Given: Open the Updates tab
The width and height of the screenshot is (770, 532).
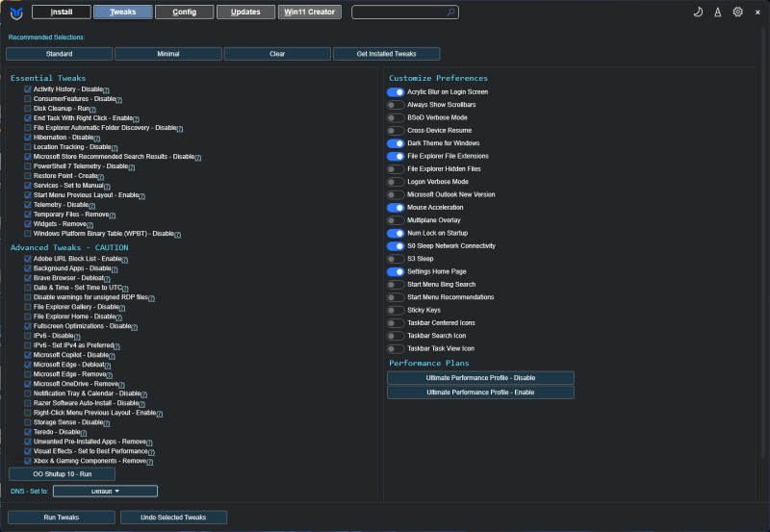Looking at the screenshot, I should [x=245, y=12].
